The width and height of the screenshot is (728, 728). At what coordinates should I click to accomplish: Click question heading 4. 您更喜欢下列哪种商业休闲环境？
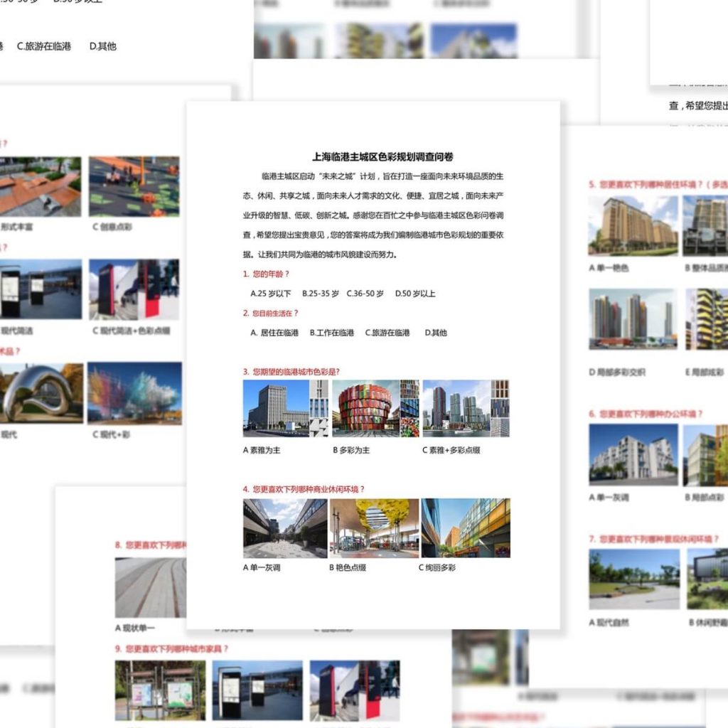304,489
